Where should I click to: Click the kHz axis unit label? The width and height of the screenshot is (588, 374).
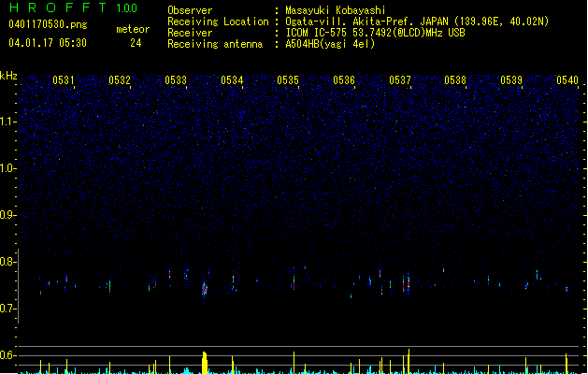8,76
